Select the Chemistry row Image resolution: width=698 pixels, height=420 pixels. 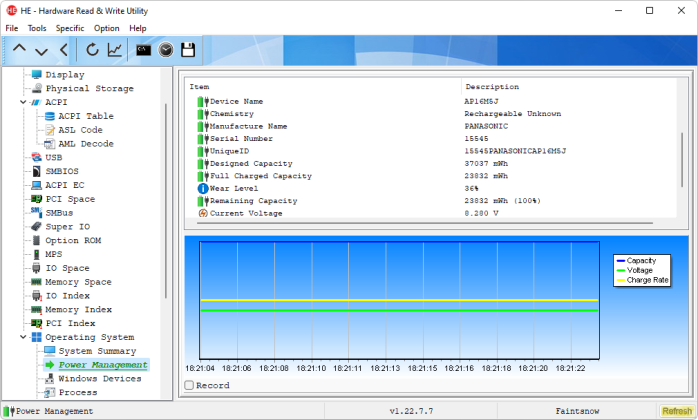click(x=430, y=114)
